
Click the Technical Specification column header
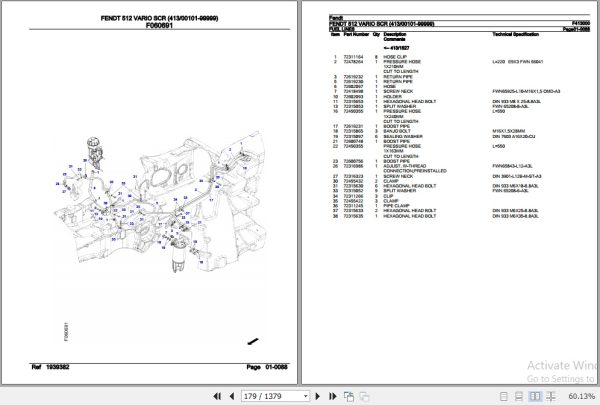[515, 34]
